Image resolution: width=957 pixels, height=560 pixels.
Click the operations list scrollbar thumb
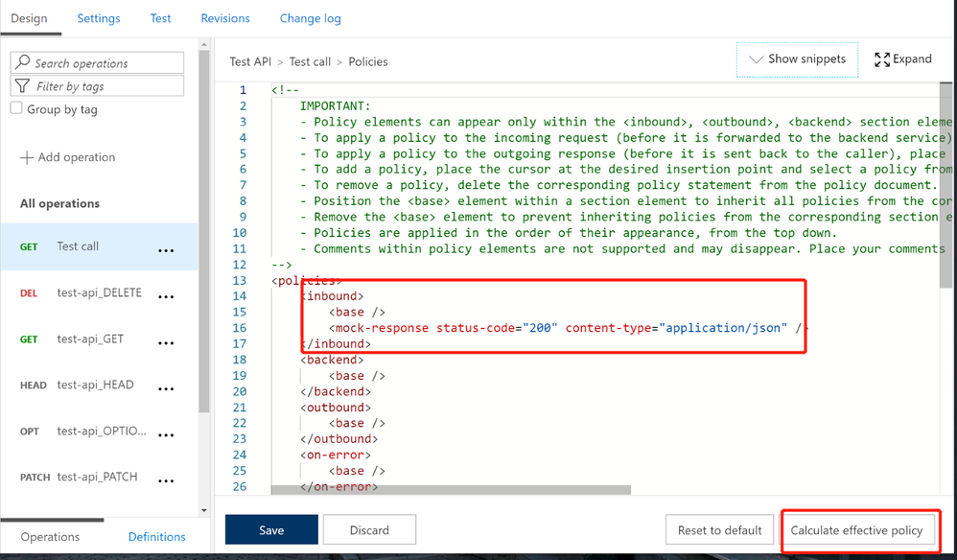click(204, 232)
